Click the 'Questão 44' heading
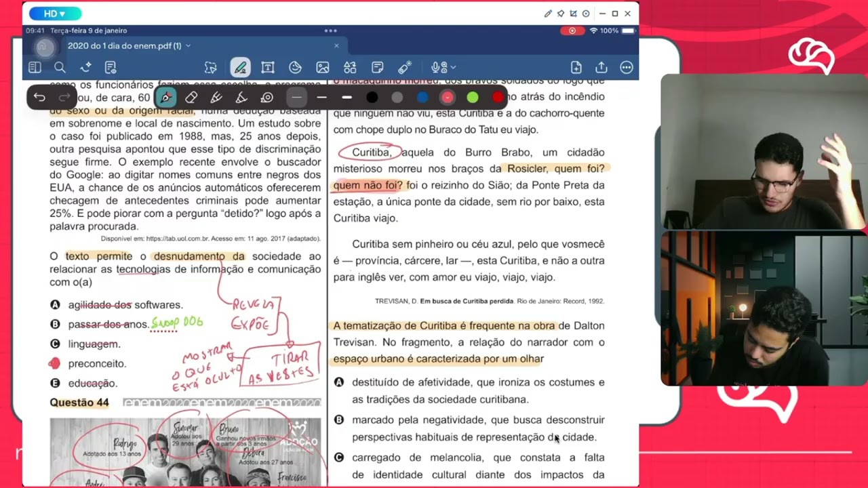868x488 pixels. pos(79,403)
